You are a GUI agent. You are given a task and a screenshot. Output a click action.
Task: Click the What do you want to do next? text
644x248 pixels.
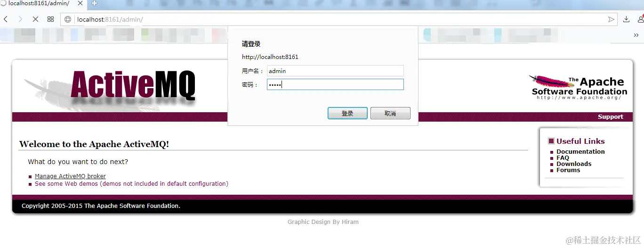[x=78, y=162]
